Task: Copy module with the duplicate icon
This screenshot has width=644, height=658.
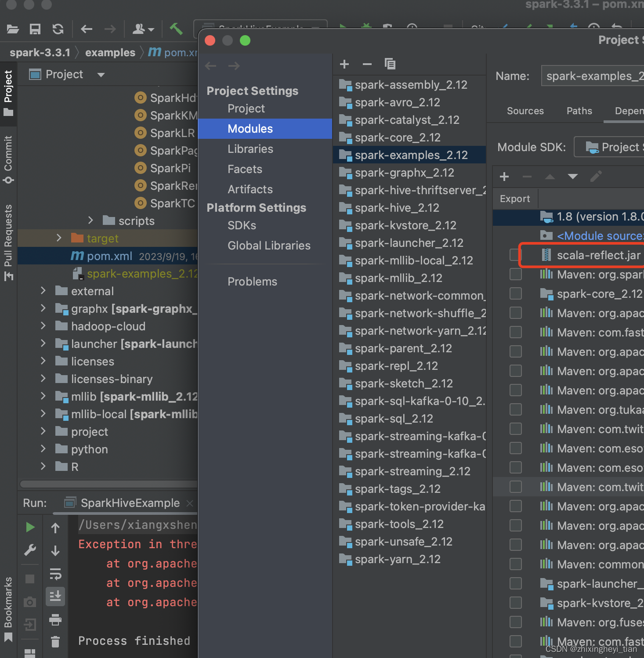Action: [390, 64]
